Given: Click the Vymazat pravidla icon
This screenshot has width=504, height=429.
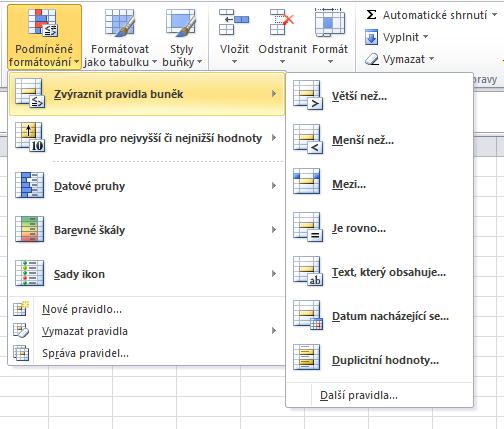Looking at the screenshot, I should click(x=21, y=331).
